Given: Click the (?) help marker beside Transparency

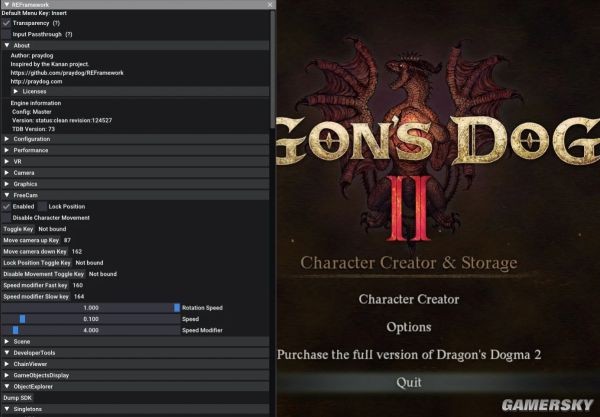Looking at the screenshot, I should tap(56, 23).
